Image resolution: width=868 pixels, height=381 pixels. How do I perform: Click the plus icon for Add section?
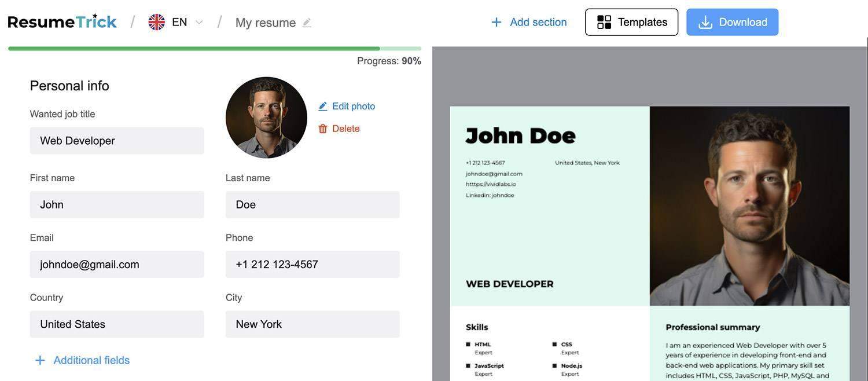pos(496,22)
